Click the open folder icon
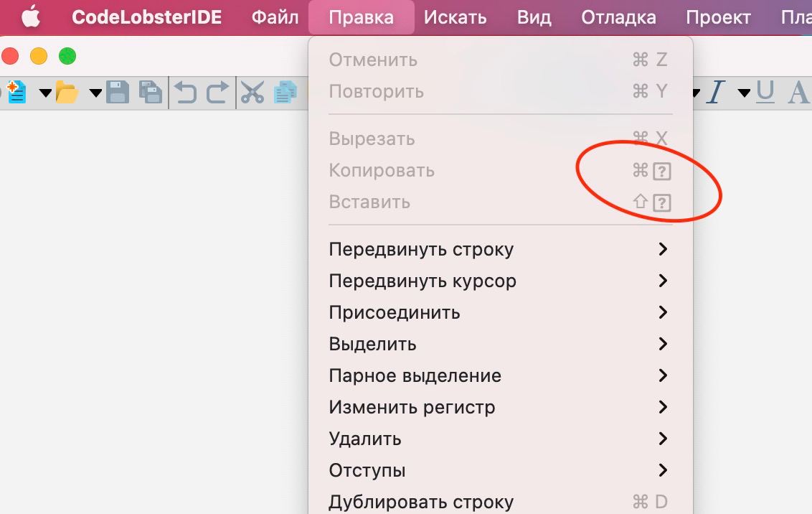The image size is (812, 514). click(x=67, y=93)
